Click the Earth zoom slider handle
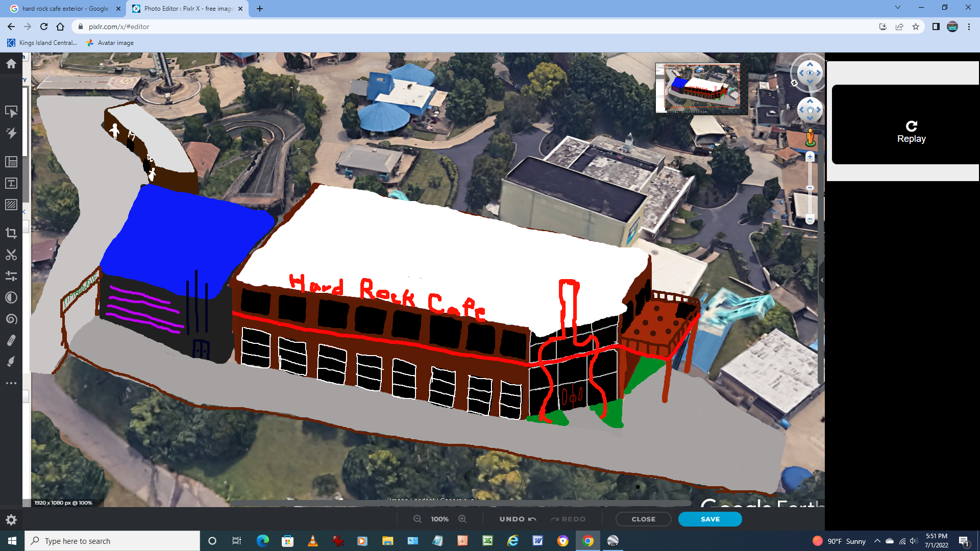 810,188
